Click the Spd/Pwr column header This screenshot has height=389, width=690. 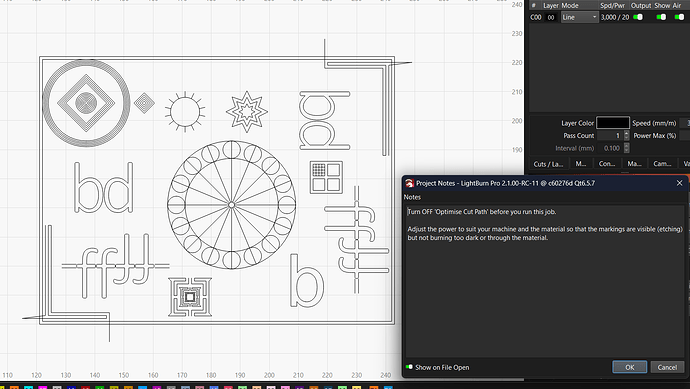click(x=612, y=5)
